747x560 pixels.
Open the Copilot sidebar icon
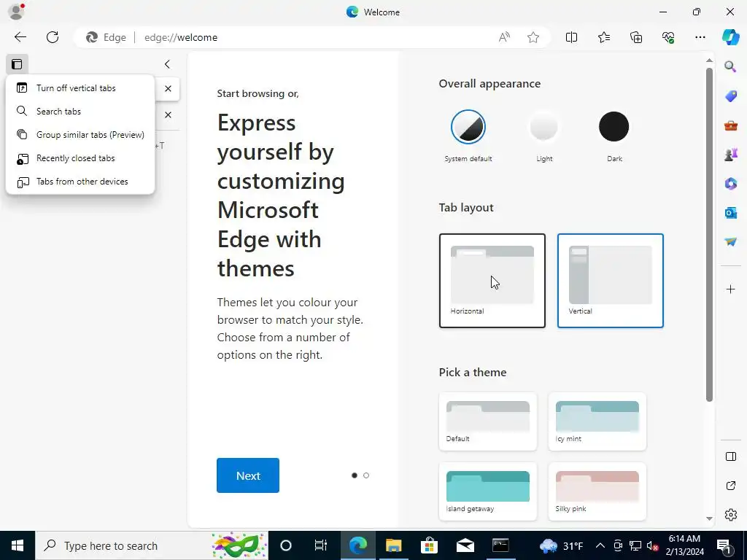(730, 37)
